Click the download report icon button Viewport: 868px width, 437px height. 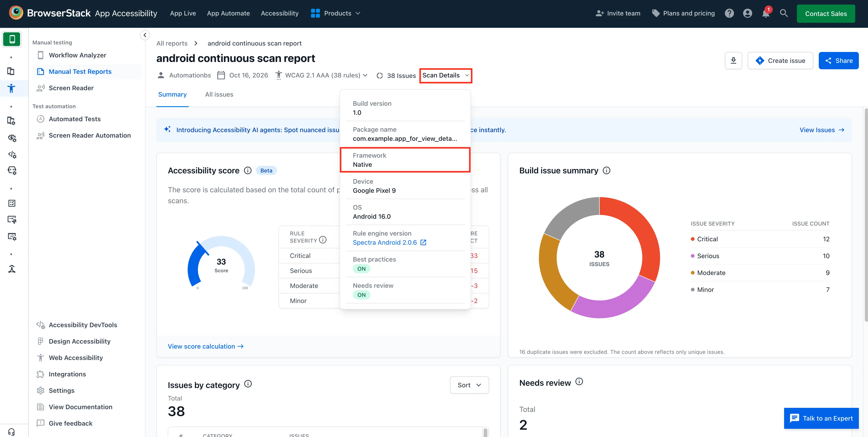pos(733,61)
